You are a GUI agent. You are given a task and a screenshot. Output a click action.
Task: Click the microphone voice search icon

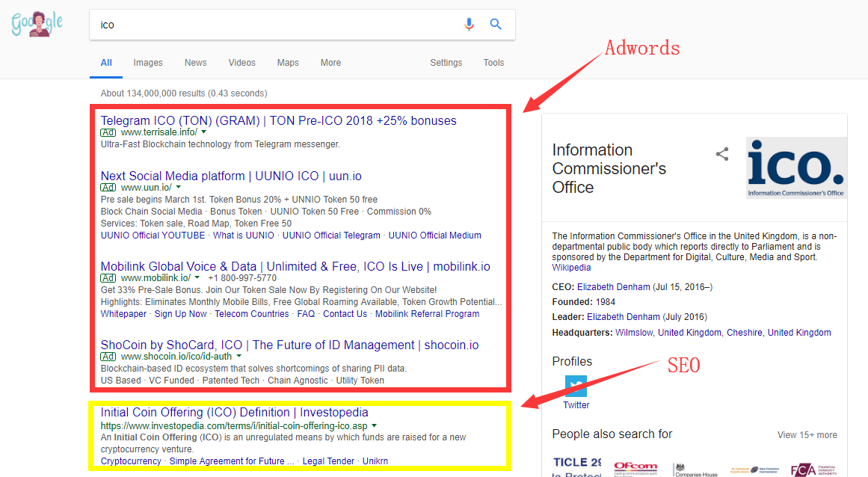point(470,24)
